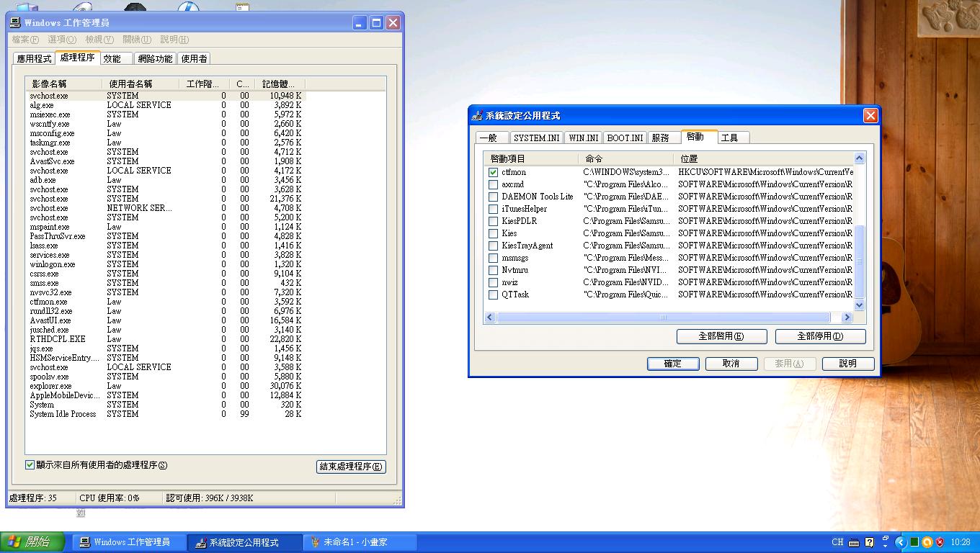Uncheck the ctfmon startup item
The width and height of the screenshot is (980, 553).
pos(493,172)
